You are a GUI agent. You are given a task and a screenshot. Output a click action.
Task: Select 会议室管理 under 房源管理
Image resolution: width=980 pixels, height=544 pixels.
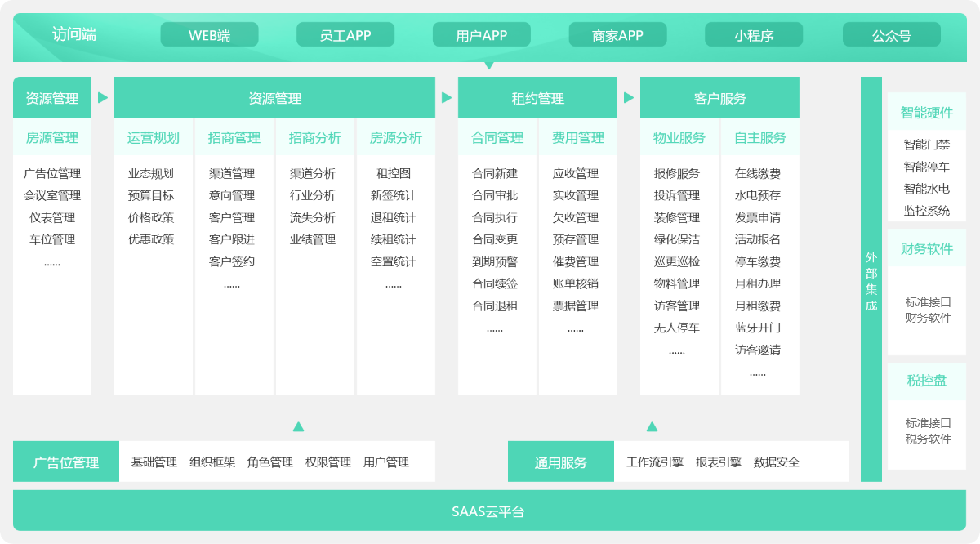[x=52, y=195]
